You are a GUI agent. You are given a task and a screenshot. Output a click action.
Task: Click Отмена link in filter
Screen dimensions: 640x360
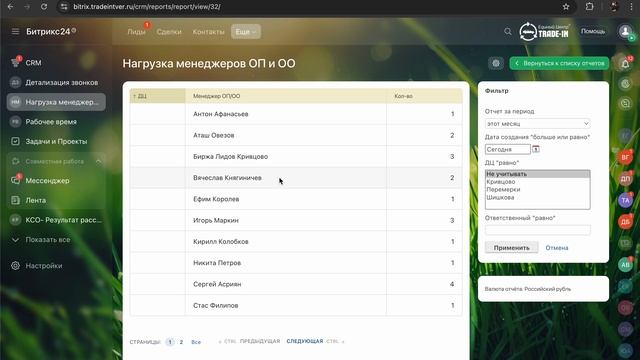(557, 248)
